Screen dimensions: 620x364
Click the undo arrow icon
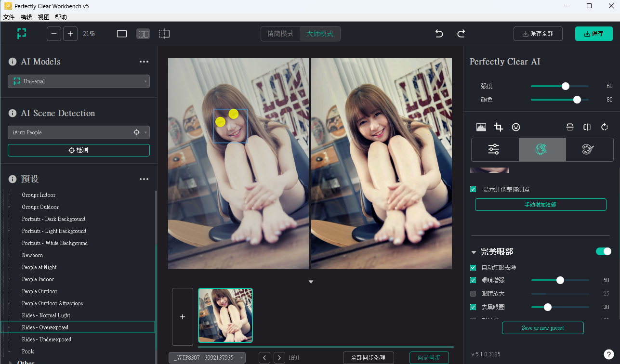point(439,34)
